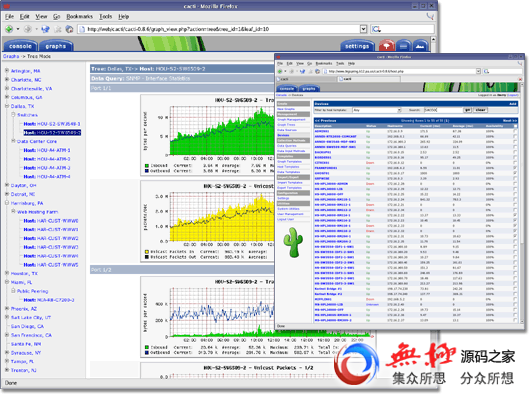530x394 pixels.
Task: Open Graph Management in front window sidebar
Action: 291,120
